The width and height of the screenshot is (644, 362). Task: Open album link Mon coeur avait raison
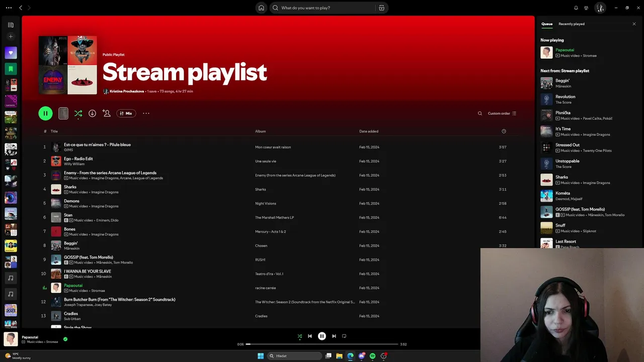pyautogui.click(x=273, y=147)
